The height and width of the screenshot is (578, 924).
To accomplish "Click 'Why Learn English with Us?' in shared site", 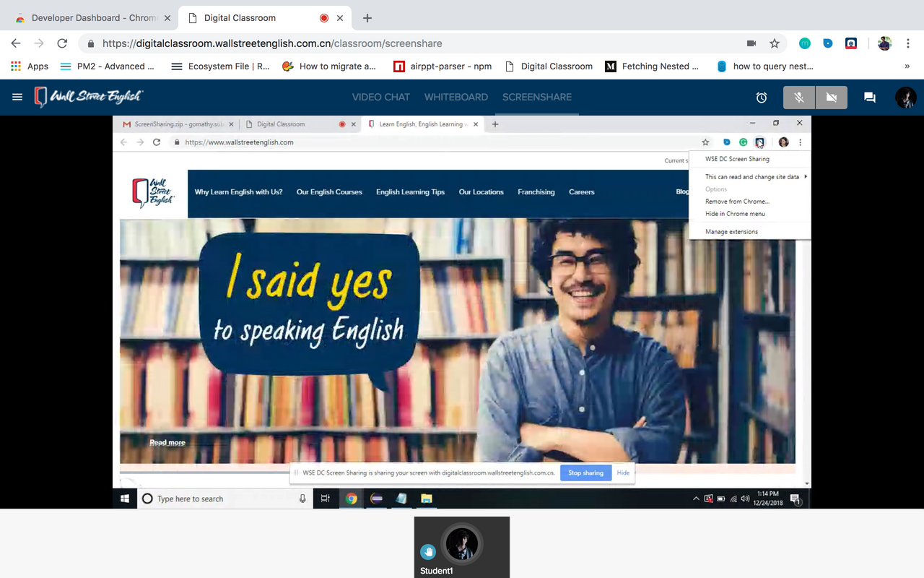I will (238, 192).
